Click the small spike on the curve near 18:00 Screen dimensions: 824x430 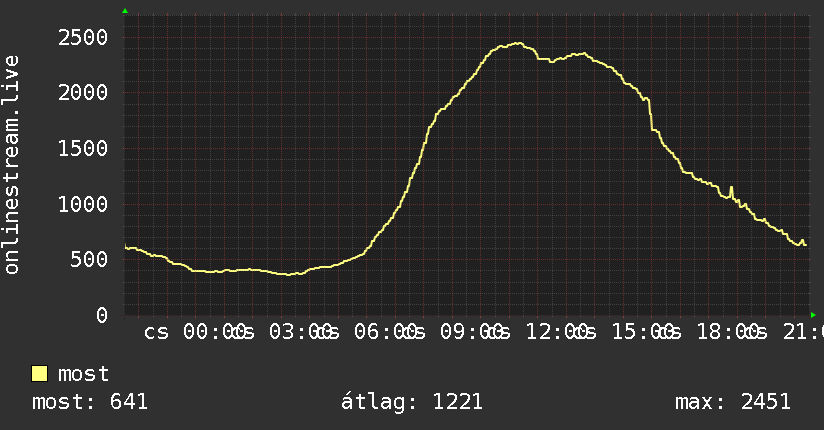pyautogui.click(x=731, y=190)
